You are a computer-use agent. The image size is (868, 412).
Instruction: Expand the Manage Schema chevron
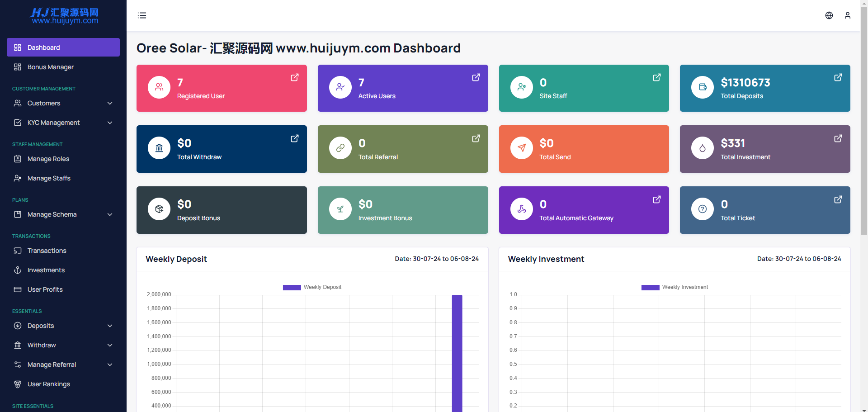coord(110,214)
